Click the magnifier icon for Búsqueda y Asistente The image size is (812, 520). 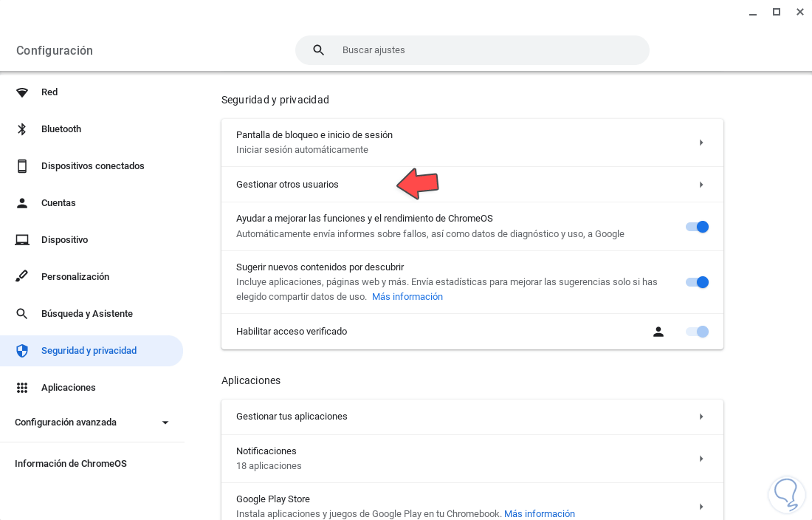tap(22, 314)
